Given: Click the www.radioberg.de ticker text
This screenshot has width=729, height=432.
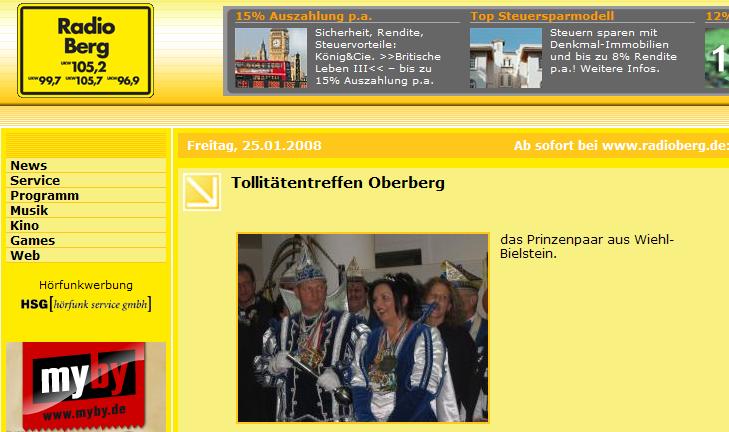Looking at the screenshot, I should (663, 146).
